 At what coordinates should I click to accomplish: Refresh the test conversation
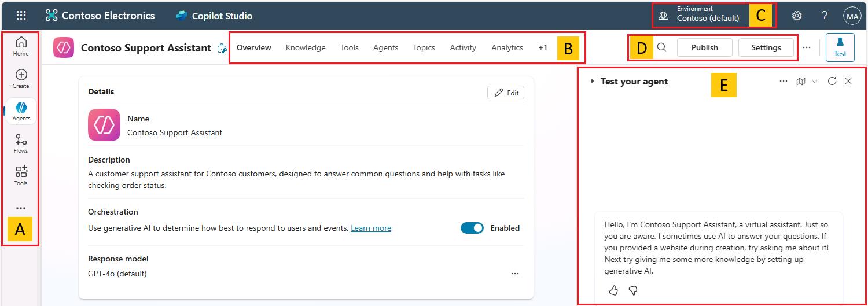click(832, 81)
